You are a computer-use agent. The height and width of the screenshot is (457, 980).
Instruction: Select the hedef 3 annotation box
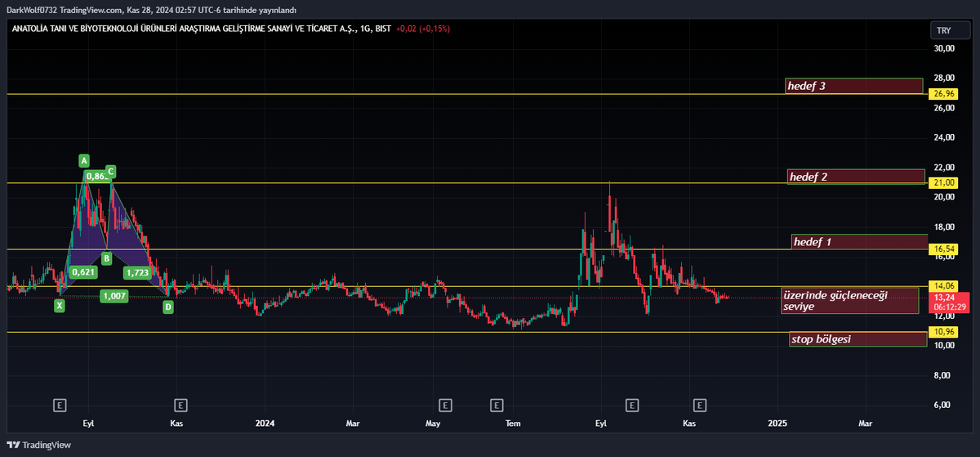coord(854,86)
